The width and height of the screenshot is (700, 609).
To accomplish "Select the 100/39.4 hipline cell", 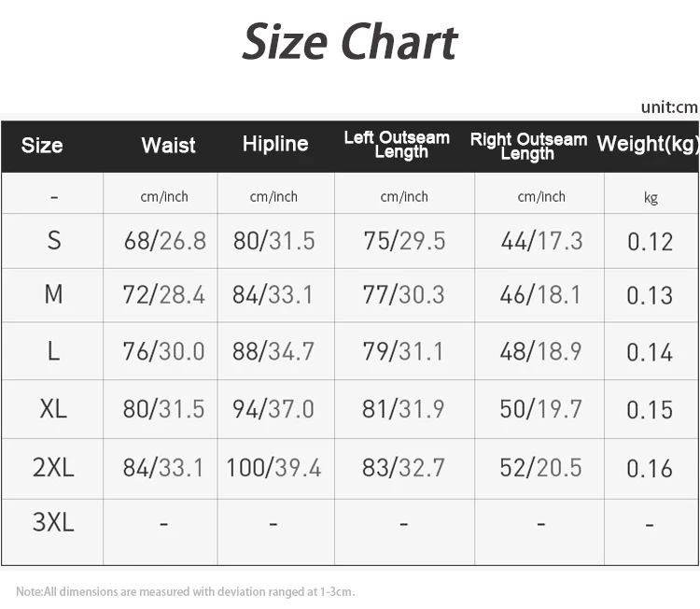I will tap(273, 468).
